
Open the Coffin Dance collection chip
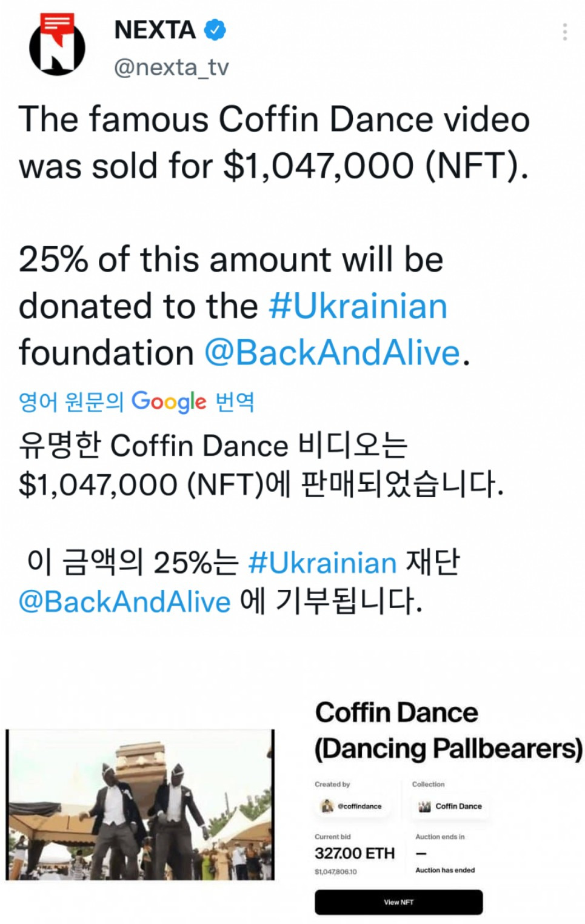coord(451,806)
